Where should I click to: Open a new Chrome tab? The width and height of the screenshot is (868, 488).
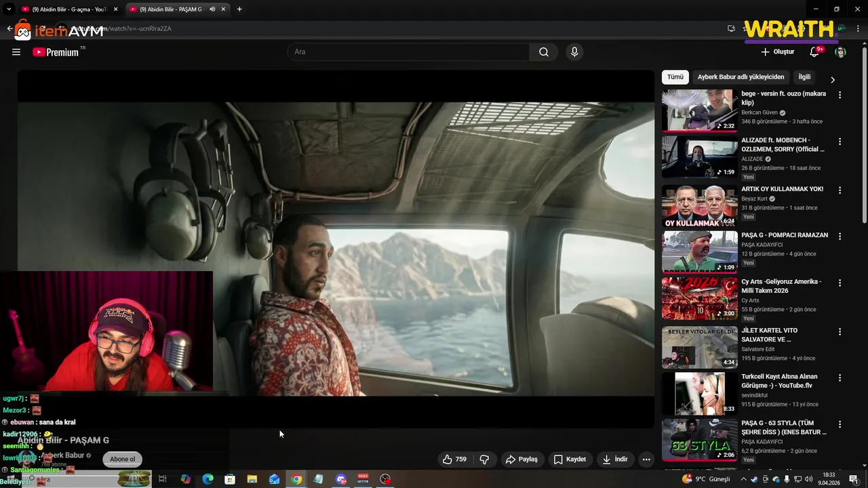point(239,9)
